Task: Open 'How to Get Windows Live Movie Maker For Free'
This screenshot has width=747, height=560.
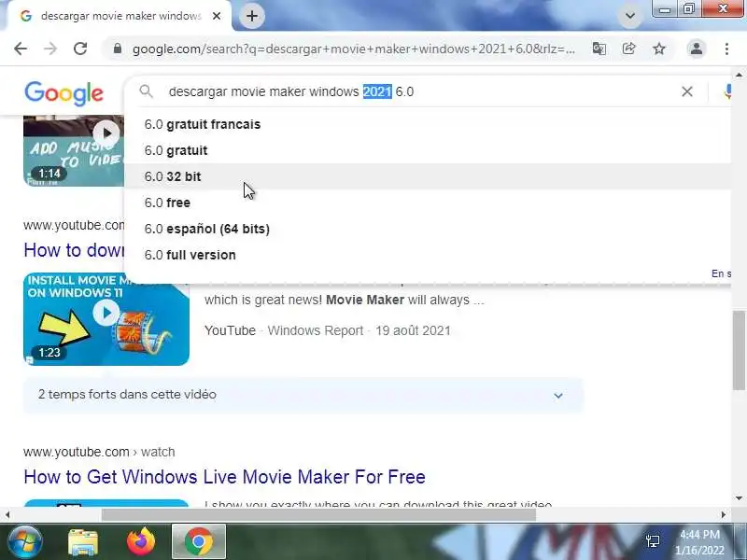Action: pos(224,477)
